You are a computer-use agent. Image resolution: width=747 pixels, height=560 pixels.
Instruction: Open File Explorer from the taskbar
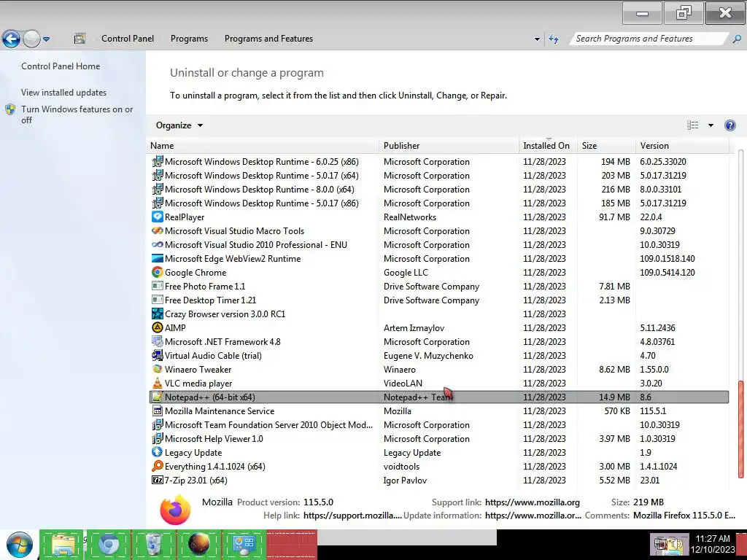[x=63, y=545]
